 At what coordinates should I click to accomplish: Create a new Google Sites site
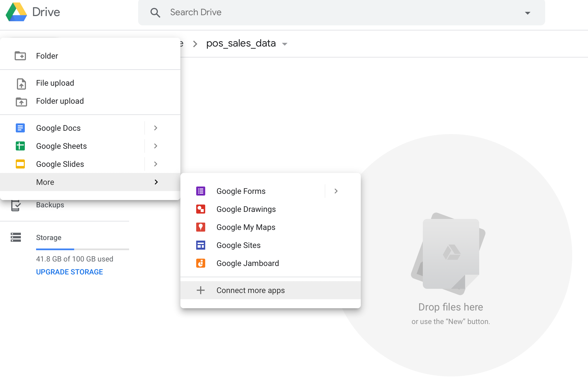pos(271,245)
